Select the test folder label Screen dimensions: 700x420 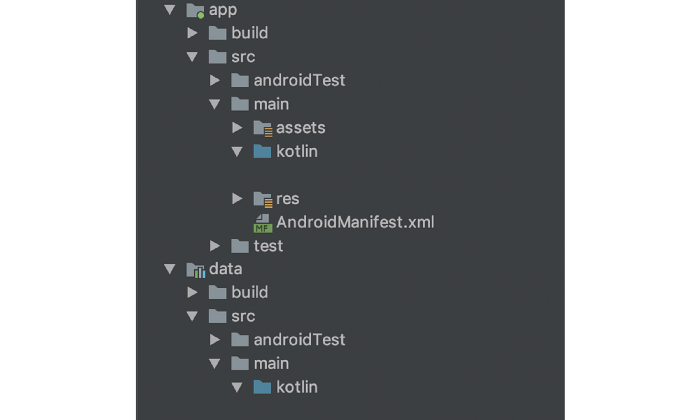pos(268,246)
